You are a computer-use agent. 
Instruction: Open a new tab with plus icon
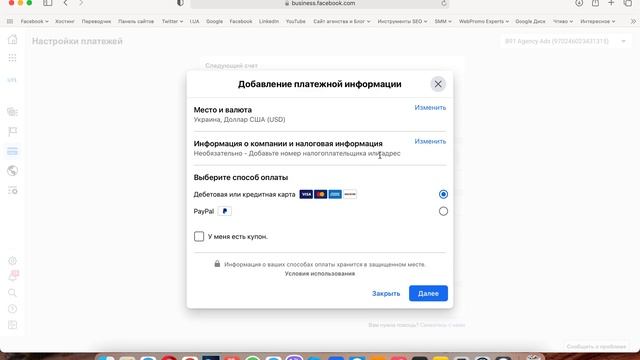pyautogui.click(x=611, y=3)
